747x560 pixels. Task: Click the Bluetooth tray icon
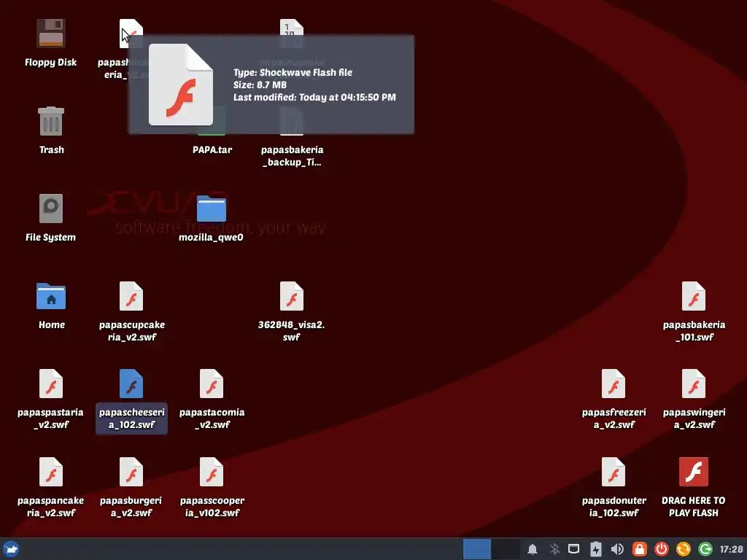554,549
